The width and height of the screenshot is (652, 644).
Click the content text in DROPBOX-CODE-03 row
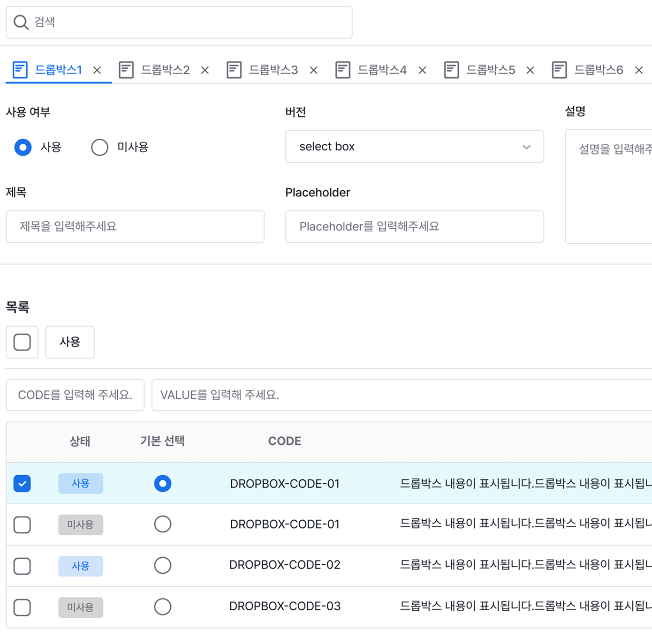pos(526,606)
